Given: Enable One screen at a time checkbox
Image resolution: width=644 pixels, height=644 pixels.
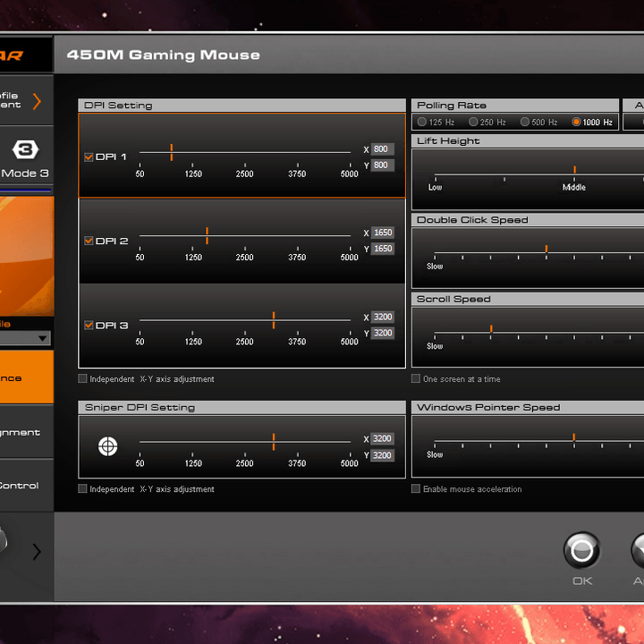Looking at the screenshot, I should tap(416, 378).
